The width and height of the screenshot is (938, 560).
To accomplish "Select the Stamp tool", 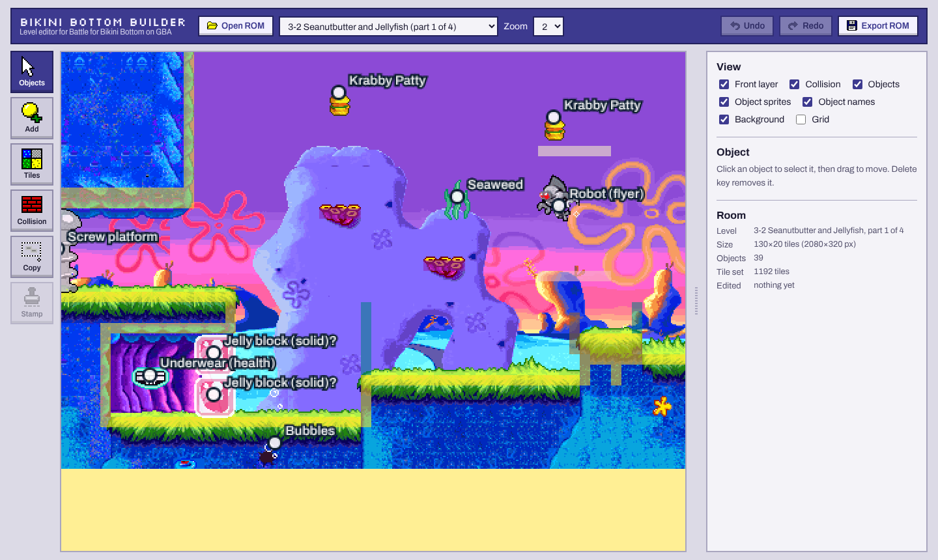I will [x=32, y=303].
